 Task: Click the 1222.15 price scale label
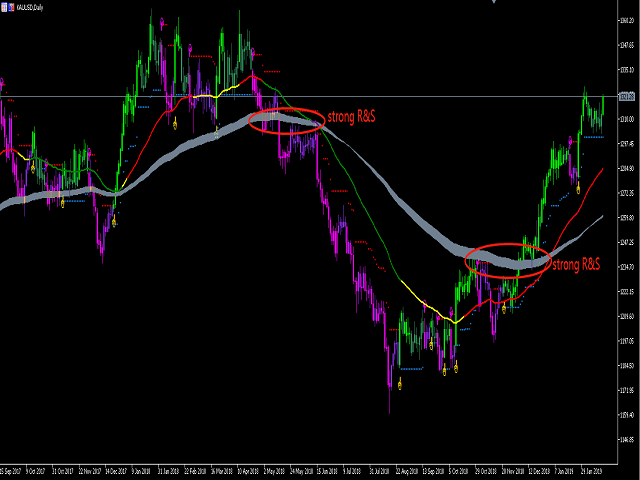coord(627,292)
